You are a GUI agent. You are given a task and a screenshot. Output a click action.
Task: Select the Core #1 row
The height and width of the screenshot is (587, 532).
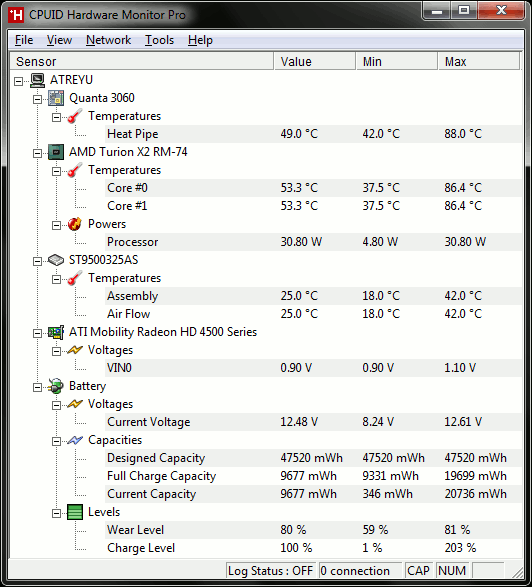(x=314, y=206)
